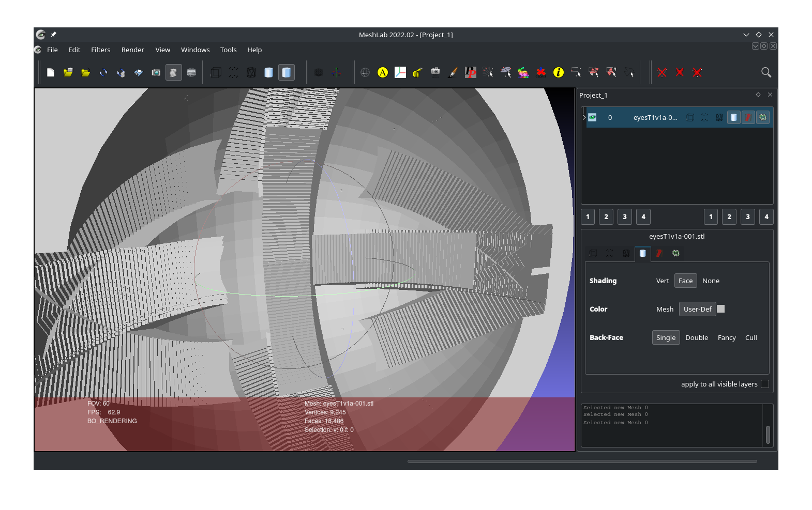Select the vertex rectangle selection tool

tap(576, 72)
